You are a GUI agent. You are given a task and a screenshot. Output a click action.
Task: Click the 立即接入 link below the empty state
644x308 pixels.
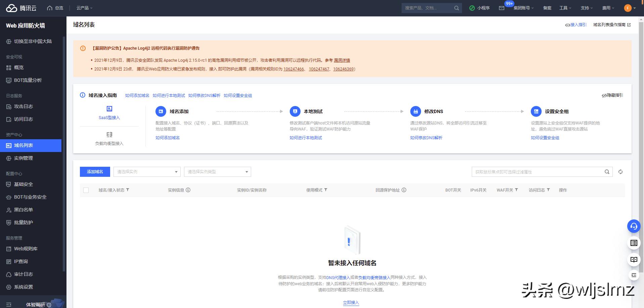351,302
